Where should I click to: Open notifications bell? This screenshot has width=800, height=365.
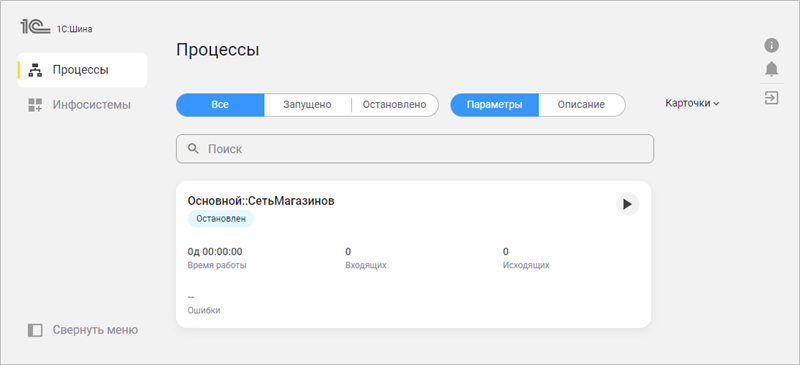tap(771, 68)
